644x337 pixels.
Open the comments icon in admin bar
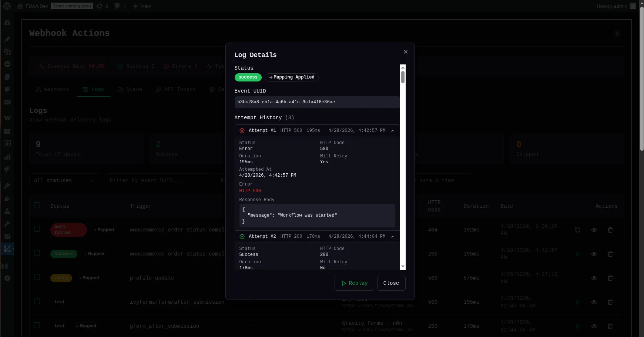coord(120,6)
